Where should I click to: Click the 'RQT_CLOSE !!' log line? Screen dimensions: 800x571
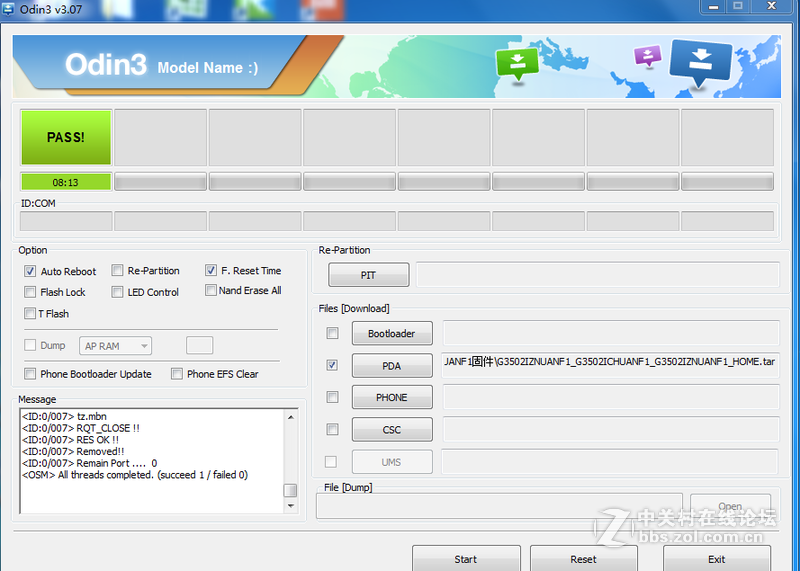(81, 428)
